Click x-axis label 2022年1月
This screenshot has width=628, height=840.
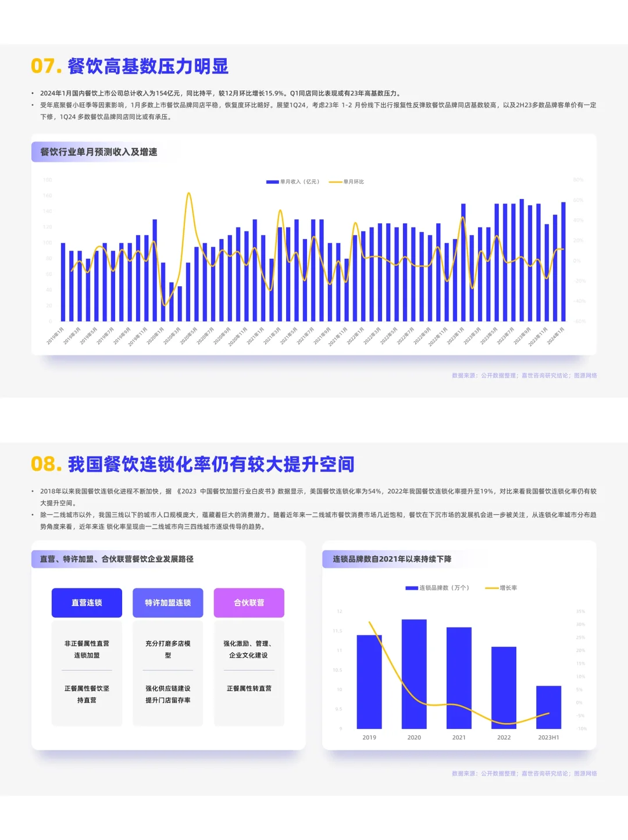coord(355,336)
